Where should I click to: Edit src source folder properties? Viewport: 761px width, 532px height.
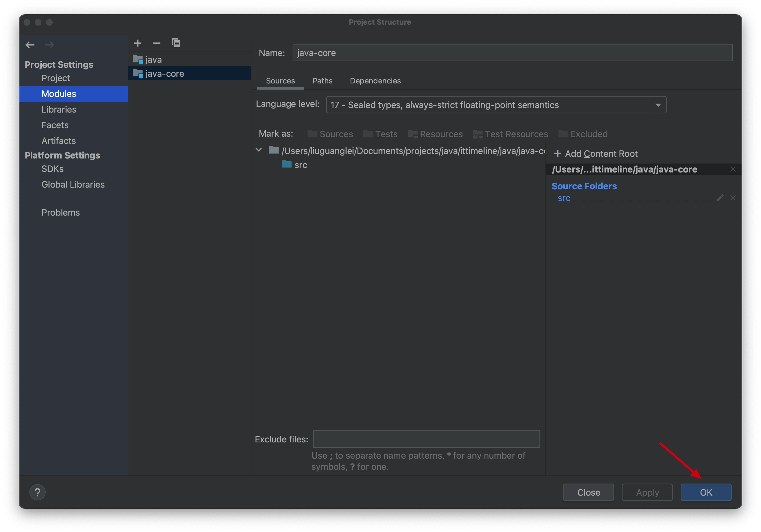(x=720, y=198)
